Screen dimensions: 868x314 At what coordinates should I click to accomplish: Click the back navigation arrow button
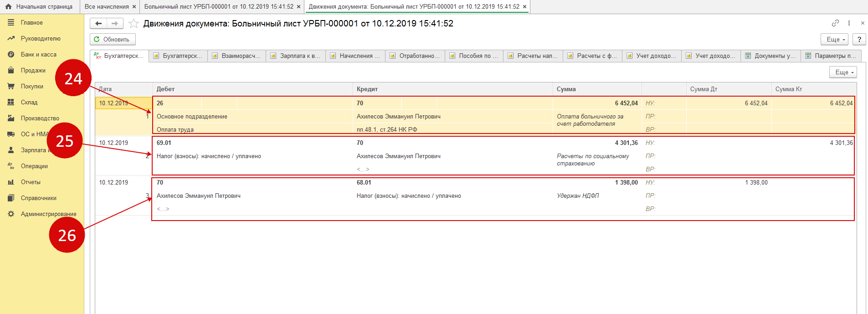click(x=98, y=23)
